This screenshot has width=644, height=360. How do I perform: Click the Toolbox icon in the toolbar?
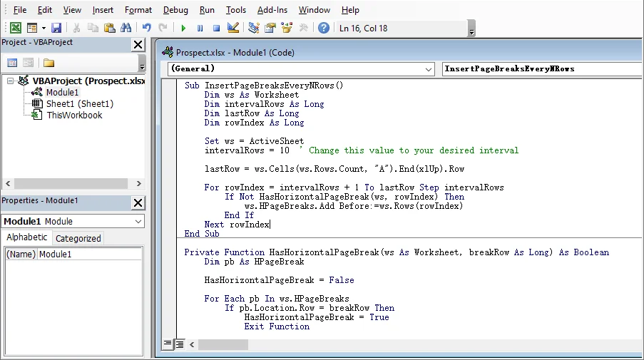pyautogui.click(x=304, y=28)
